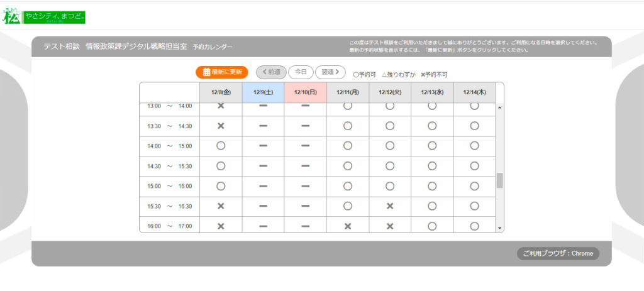This screenshot has width=644, height=291.
Task: Click dash cell 12/10(日) 15:00～16:00
Action: coord(305,186)
